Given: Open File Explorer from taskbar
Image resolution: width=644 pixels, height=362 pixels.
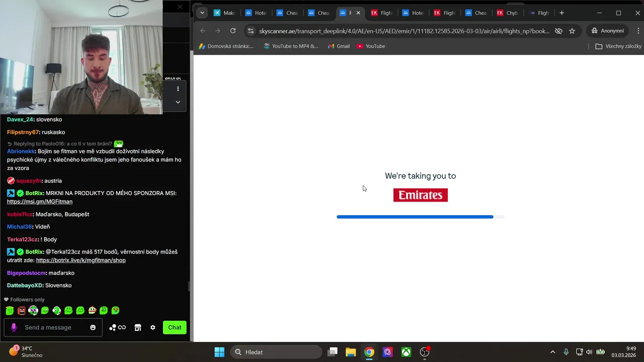Looking at the screenshot, I should pyautogui.click(x=351, y=352).
